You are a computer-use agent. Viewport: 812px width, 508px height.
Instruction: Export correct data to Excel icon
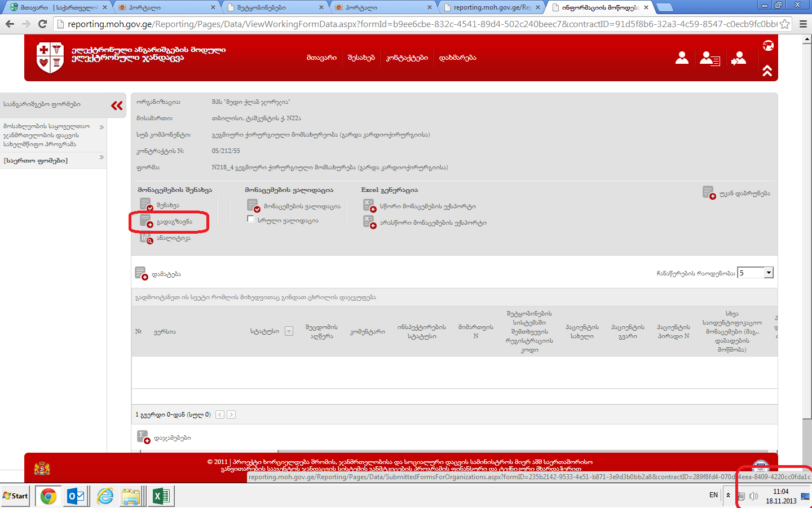369,205
